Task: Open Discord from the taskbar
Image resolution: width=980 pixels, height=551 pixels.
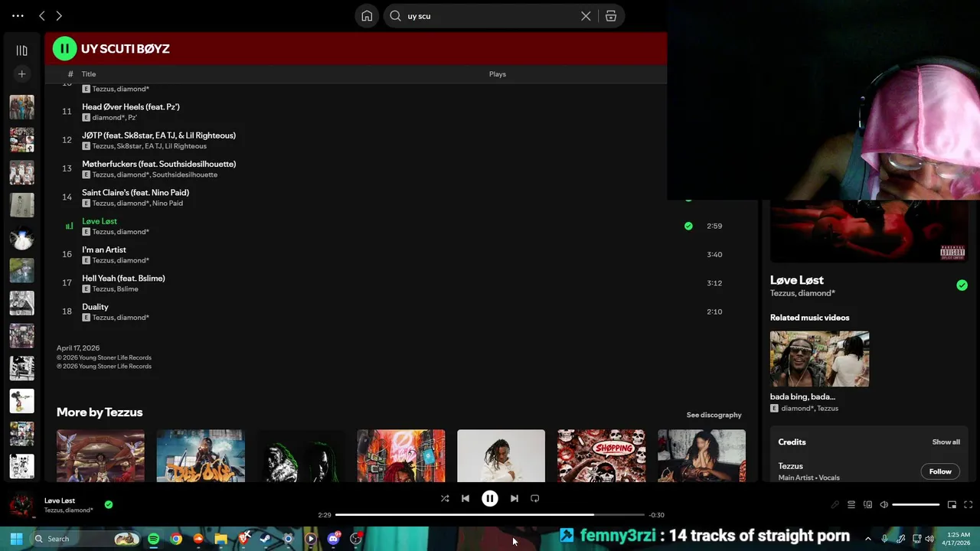Action: (333, 539)
